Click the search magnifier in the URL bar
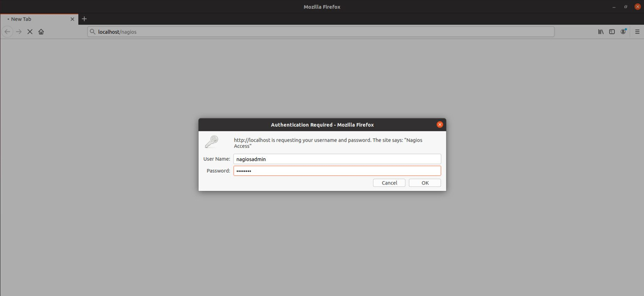 (x=93, y=32)
